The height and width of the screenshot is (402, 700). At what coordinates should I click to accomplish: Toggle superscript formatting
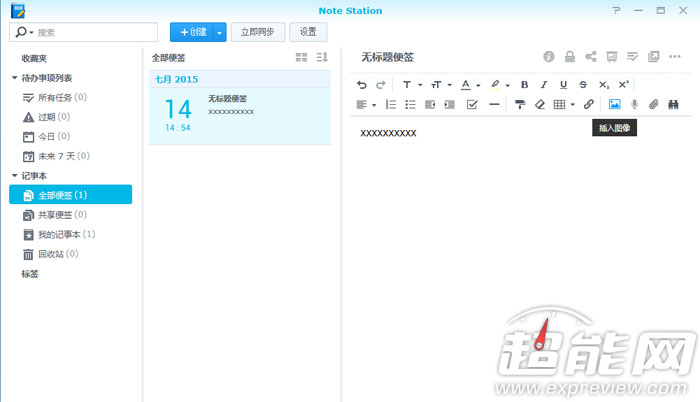point(624,84)
